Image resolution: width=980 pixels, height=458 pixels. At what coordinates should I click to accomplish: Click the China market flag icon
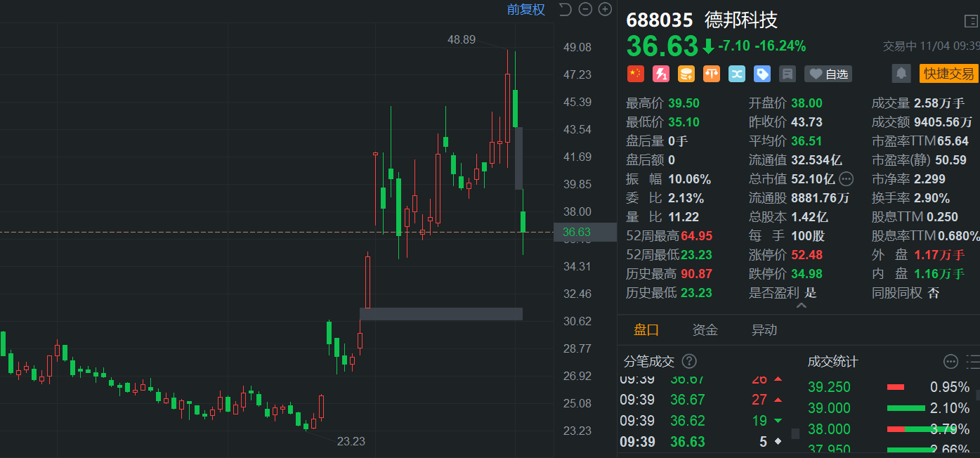pyautogui.click(x=635, y=73)
